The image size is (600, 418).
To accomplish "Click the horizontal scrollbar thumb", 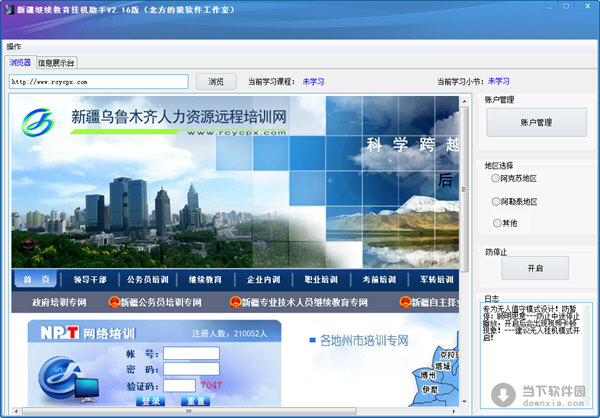I will tap(189, 411).
